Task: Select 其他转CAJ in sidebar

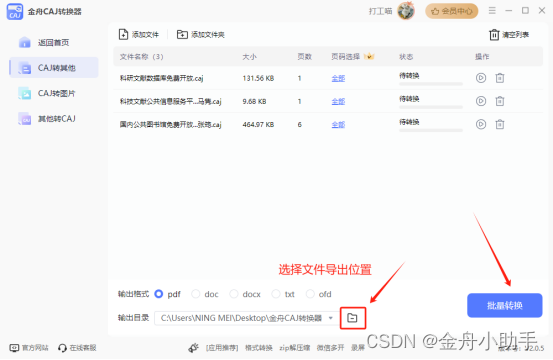Action: (54, 119)
